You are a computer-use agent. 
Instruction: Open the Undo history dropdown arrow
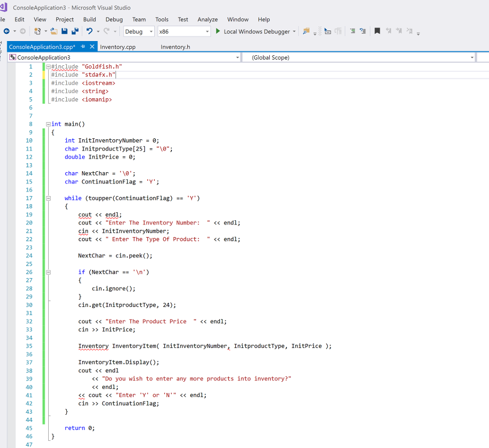pyautogui.click(x=98, y=31)
